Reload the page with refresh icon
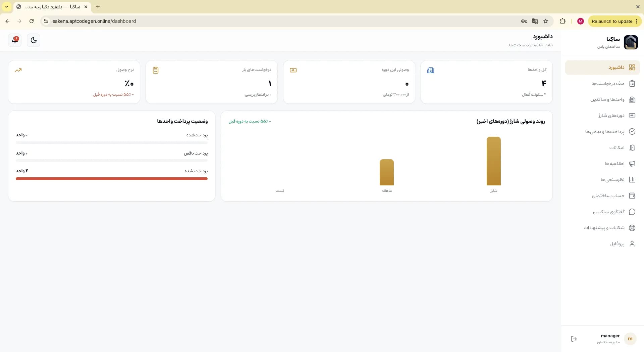Viewport: 644px width, 352px height. (32, 21)
